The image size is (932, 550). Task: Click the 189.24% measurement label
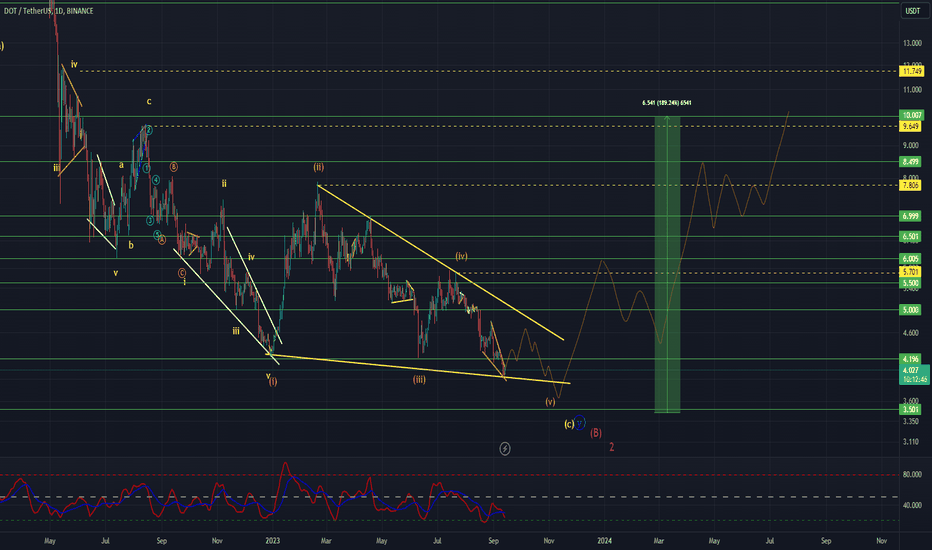[x=667, y=103]
